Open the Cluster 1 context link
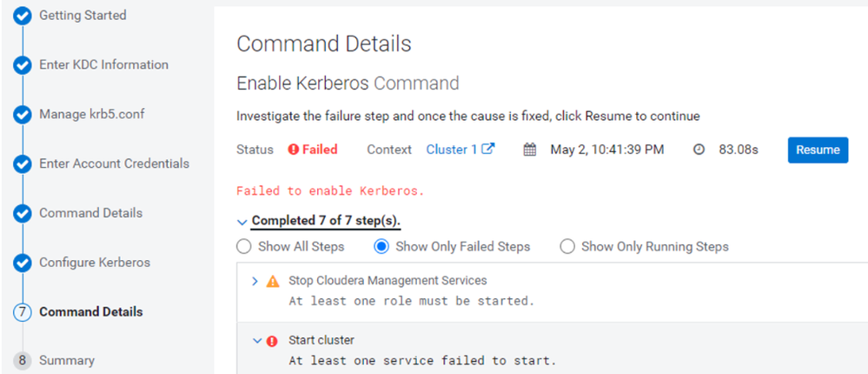The width and height of the screenshot is (868, 374). (x=451, y=150)
